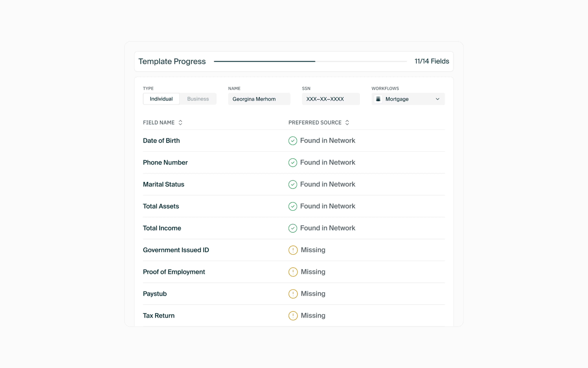Image resolution: width=588 pixels, height=368 pixels.
Task: Click Proof of Employment warning icon
Action: (293, 272)
